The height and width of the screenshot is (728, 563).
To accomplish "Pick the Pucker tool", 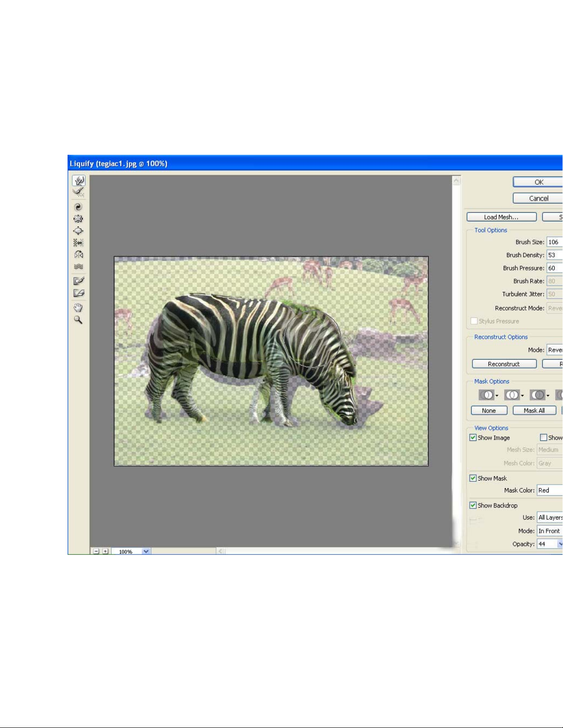I will pyautogui.click(x=79, y=219).
